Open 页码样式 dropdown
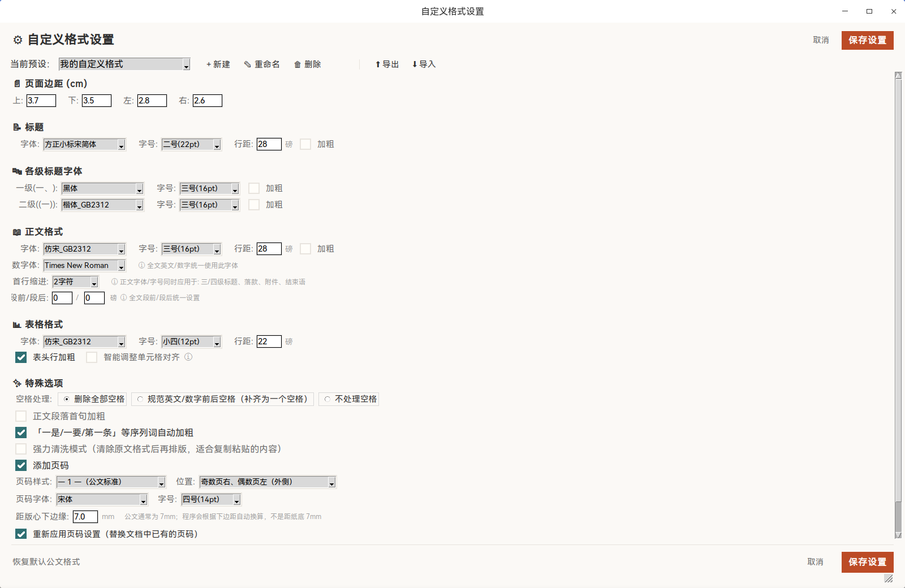 click(x=111, y=482)
